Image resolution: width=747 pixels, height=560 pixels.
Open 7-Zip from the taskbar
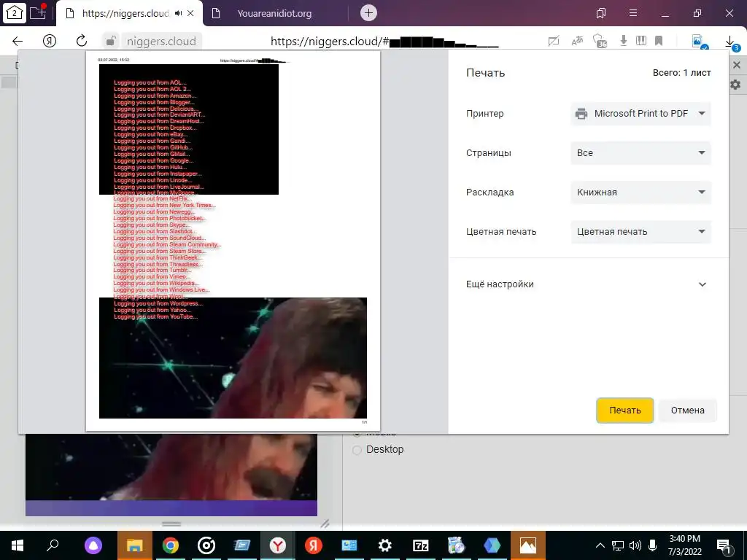coord(421,545)
